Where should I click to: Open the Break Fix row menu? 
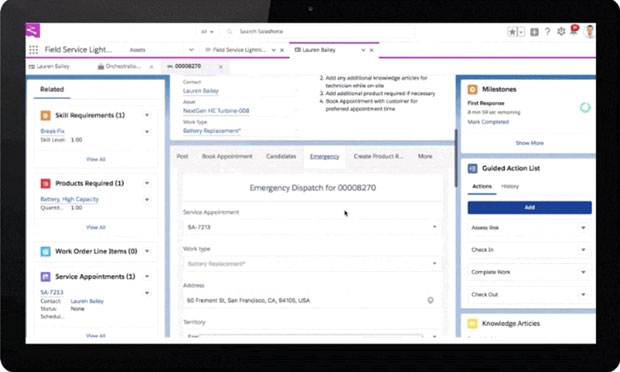pyautogui.click(x=147, y=132)
